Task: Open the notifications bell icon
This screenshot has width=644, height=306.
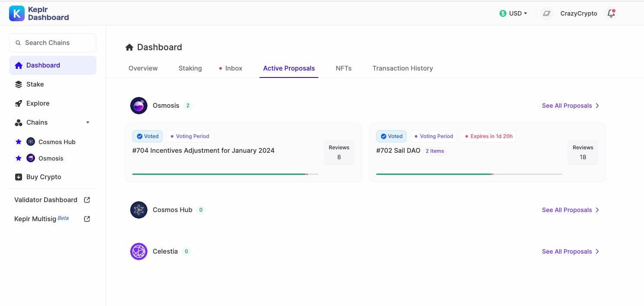Action: 611,13
